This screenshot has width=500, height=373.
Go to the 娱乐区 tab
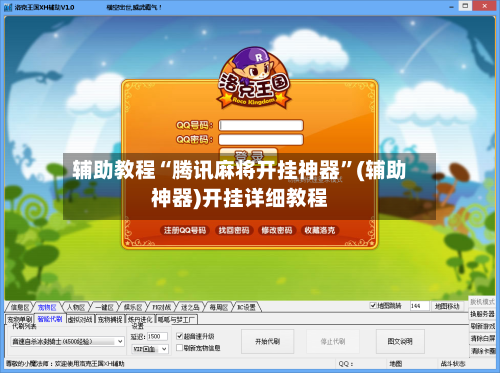point(133,307)
